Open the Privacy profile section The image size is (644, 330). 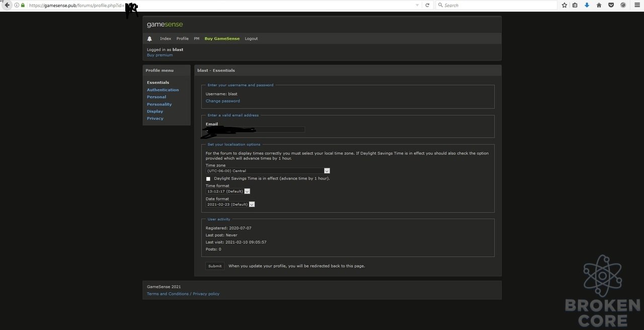[x=155, y=118]
